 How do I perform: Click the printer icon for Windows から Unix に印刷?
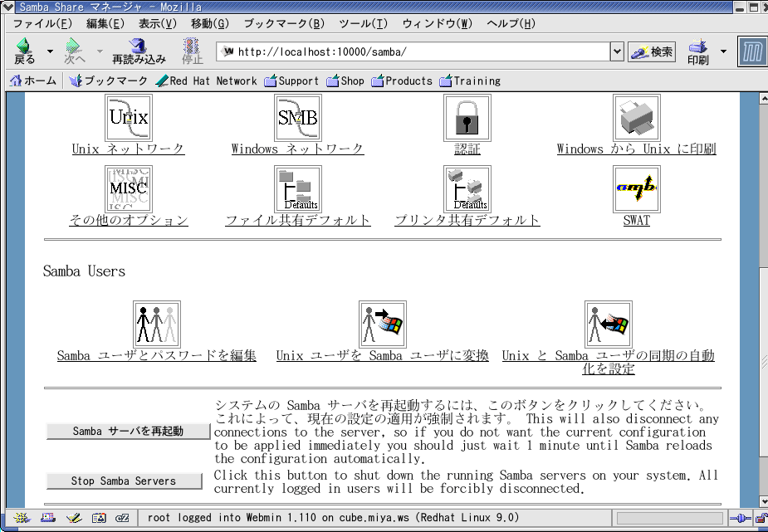(637, 118)
